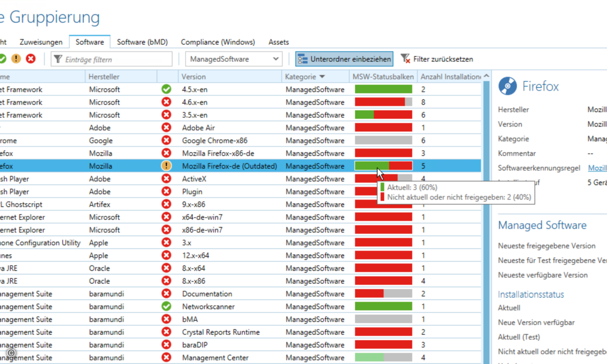607x364 pixels.
Task: Toggle Unterordner einbeziehen button
Action: (x=344, y=59)
